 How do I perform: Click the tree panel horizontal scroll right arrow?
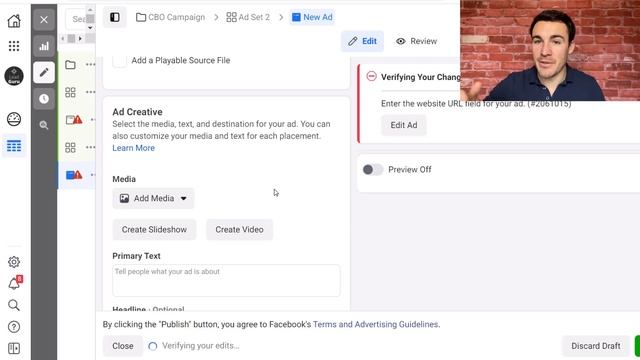click(x=80, y=38)
